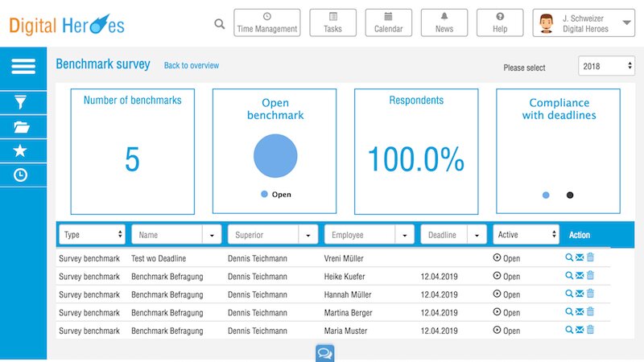This screenshot has width=644, height=362.
Task: Open the Tasks section
Action: coord(332,23)
